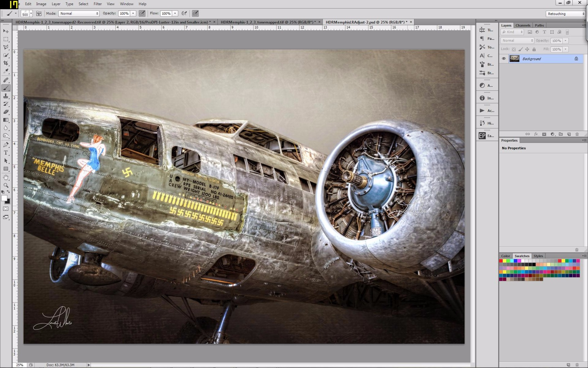The height and width of the screenshot is (368, 588).
Task: Select the Eraser tool
Action: pyautogui.click(x=6, y=112)
